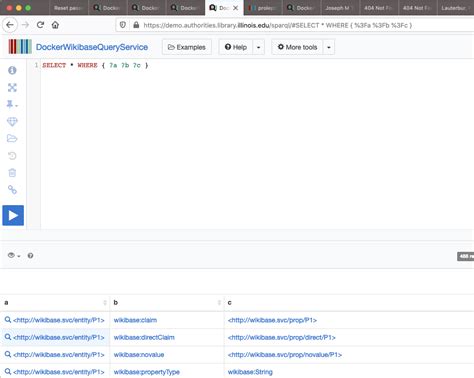Switch to the Joseph M tab
The width and height of the screenshot is (474, 378).
(340, 8)
